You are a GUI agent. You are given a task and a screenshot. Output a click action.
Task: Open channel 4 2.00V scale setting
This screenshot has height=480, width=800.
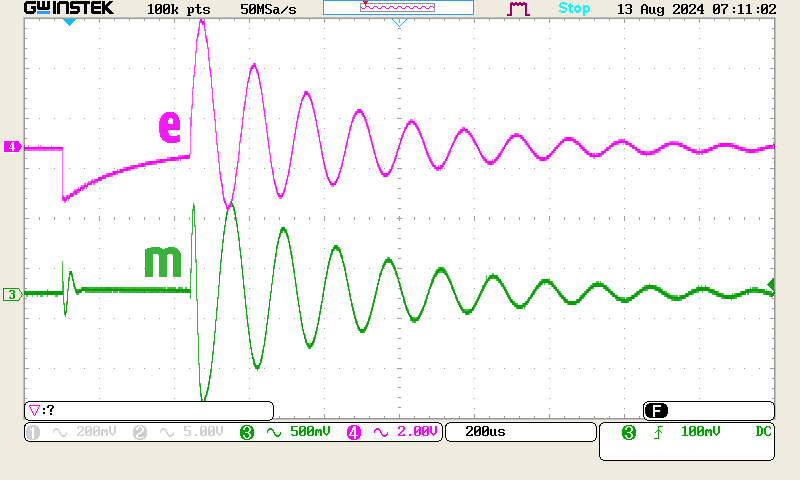coord(393,432)
